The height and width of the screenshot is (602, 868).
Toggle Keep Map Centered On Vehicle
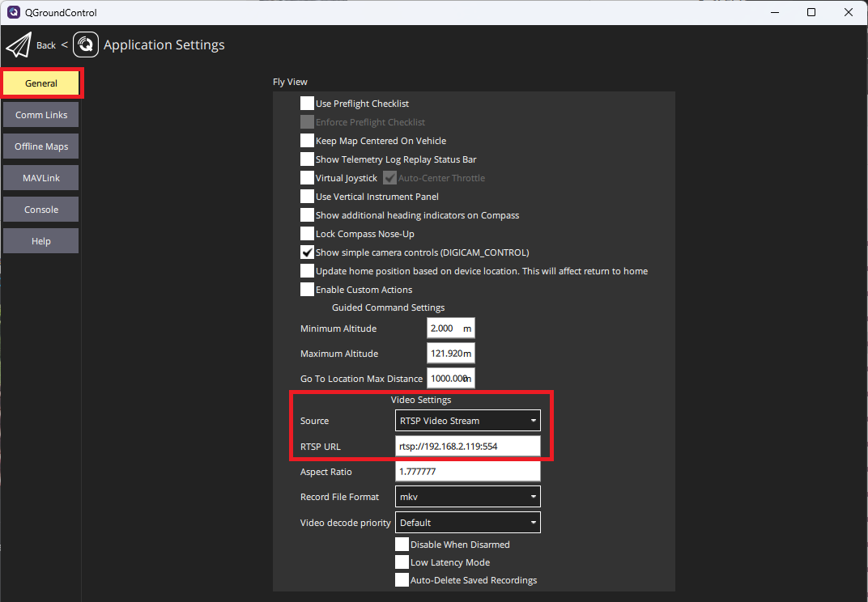tap(307, 141)
